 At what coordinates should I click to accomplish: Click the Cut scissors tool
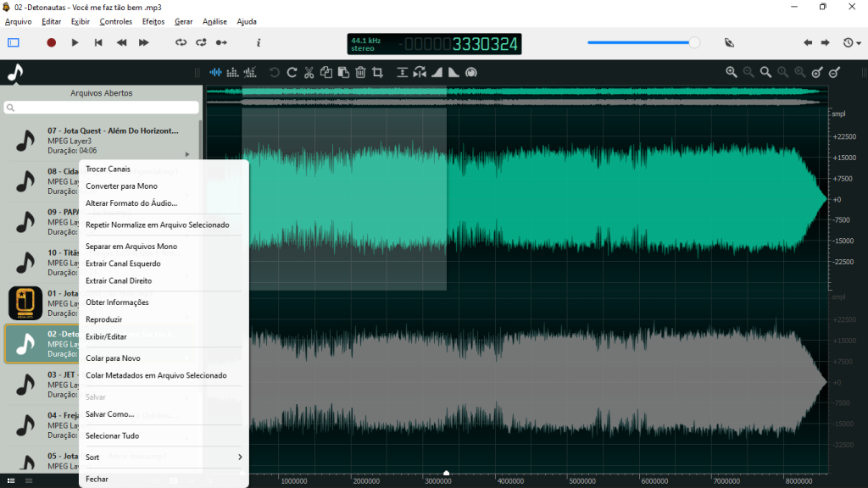(309, 73)
